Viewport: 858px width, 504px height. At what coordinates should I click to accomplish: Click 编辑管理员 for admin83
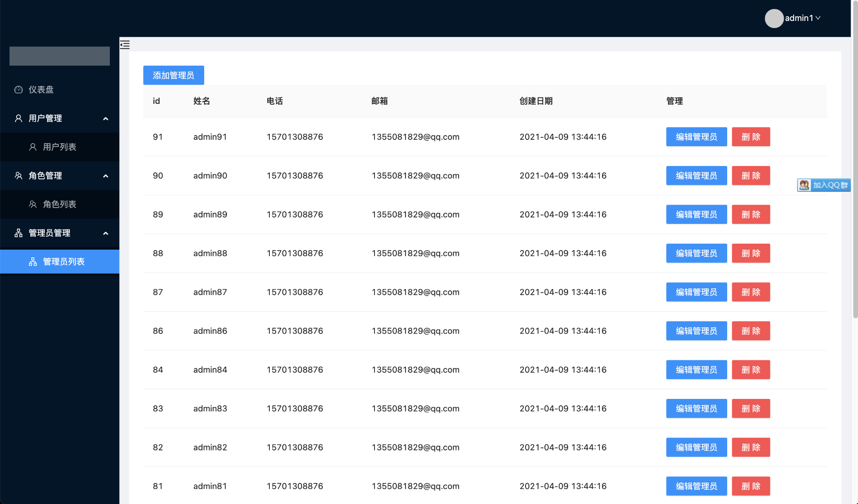tap(696, 408)
